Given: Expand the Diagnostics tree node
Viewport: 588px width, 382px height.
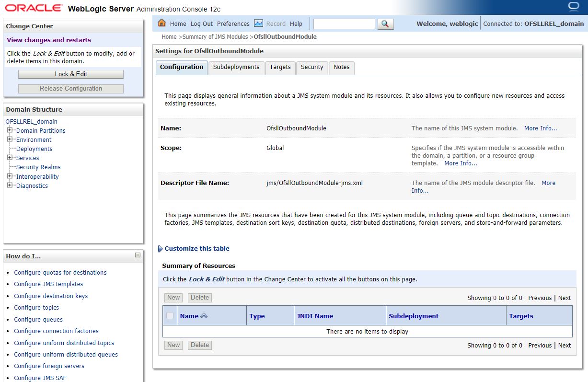Looking at the screenshot, I should 10,185.
